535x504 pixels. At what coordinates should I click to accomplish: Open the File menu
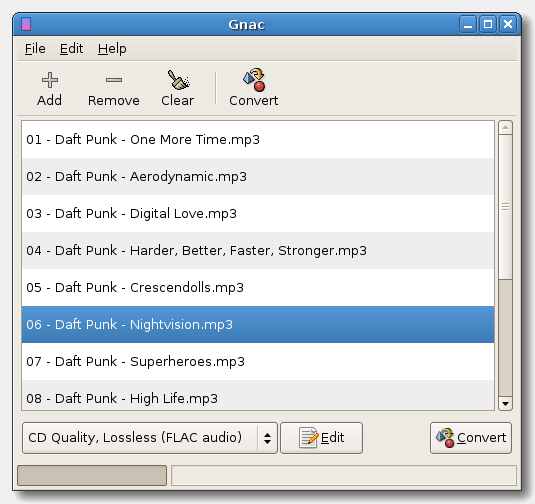point(35,48)
